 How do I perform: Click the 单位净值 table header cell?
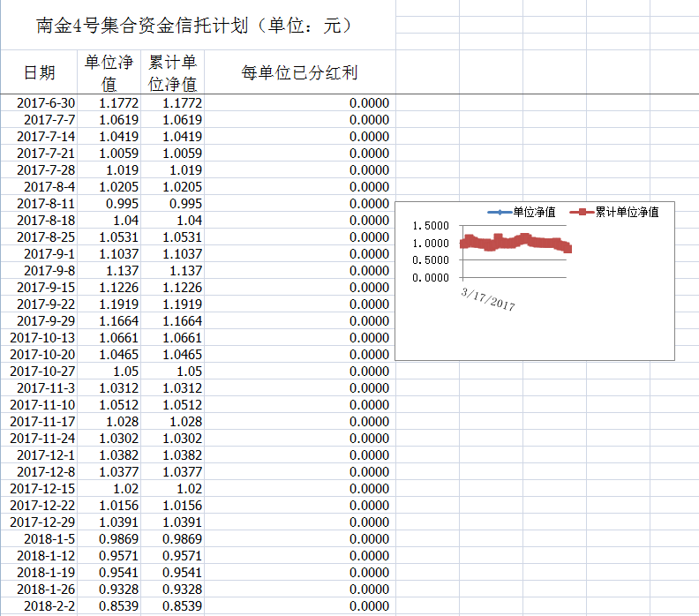point(109,72)
